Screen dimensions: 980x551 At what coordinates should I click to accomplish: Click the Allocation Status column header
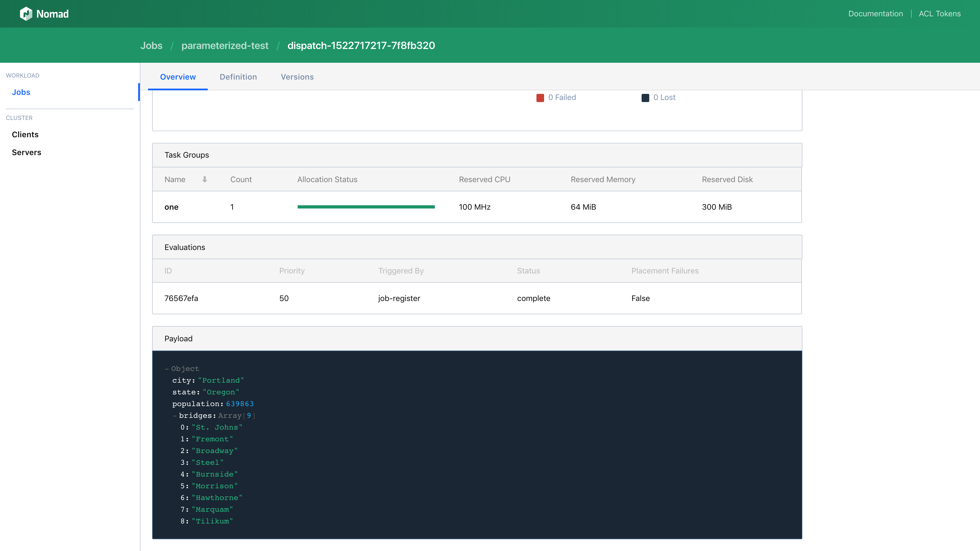[327, 180]
